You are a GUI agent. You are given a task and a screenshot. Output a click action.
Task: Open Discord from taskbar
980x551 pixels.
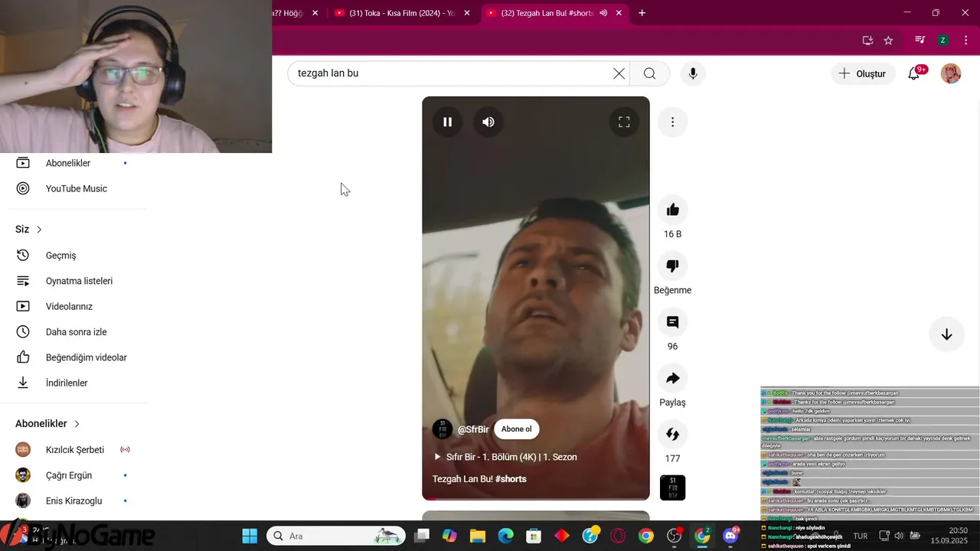pyautogui.click(x=730, y=536)
